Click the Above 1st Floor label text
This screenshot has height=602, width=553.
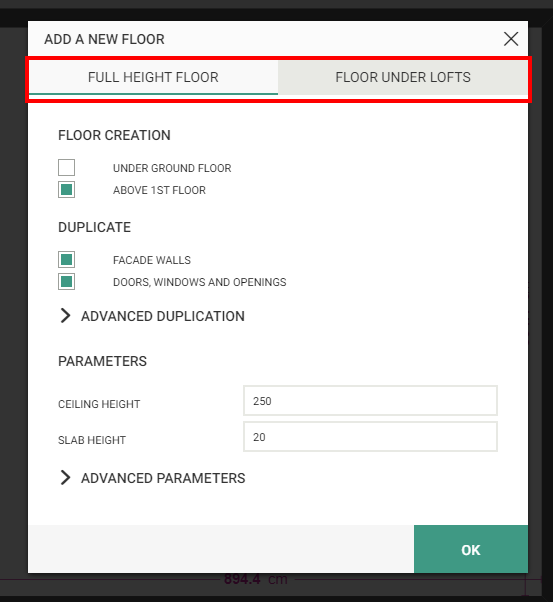159,190
